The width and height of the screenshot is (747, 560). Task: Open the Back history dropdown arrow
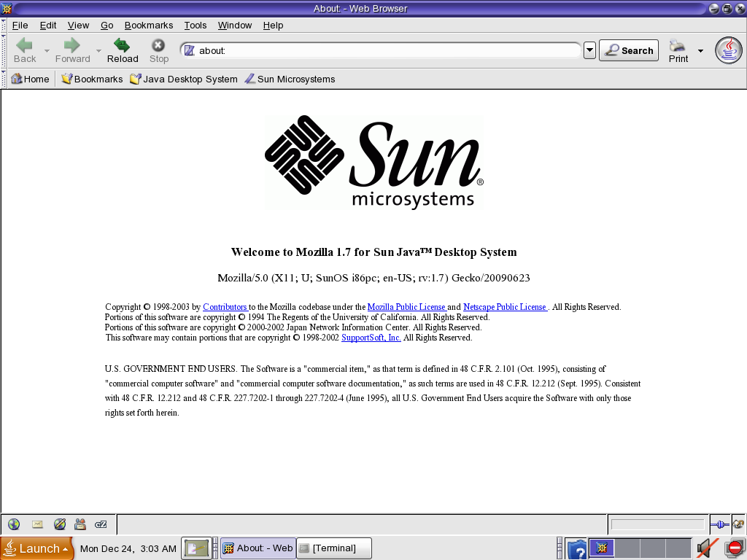tap(47, 50)
